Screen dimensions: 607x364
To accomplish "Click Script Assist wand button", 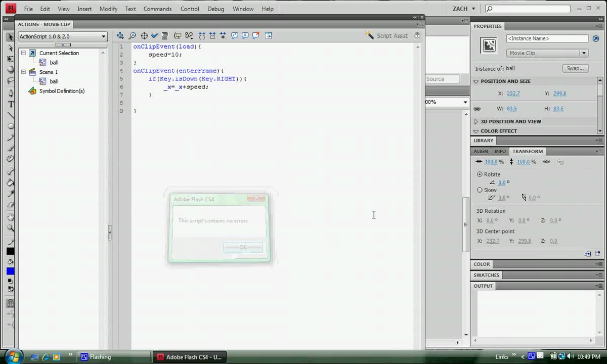I will click(387, 36).
